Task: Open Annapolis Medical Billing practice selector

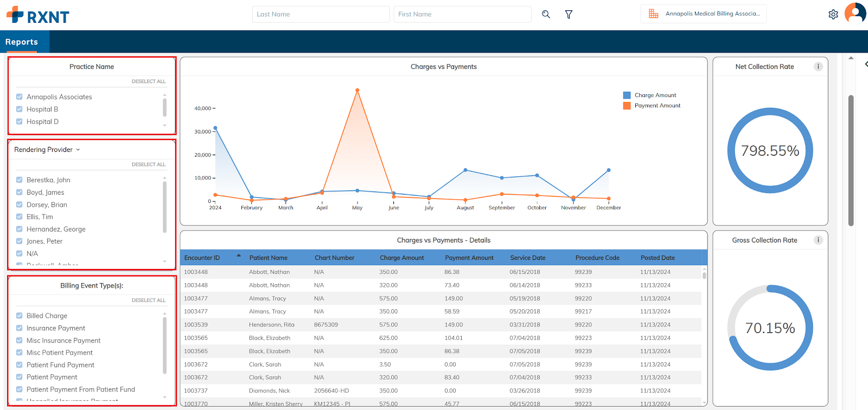Action: (712, 14)
